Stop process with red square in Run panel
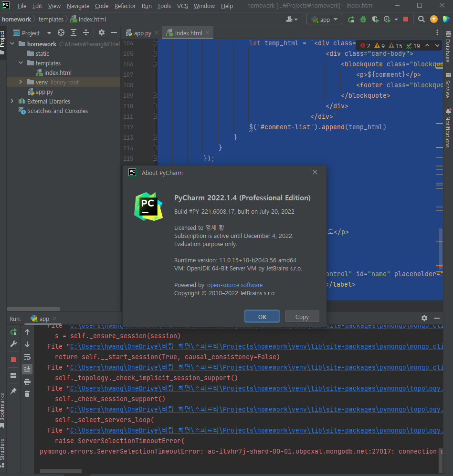This screenshot has height=476, width=453. pyautogui.click(x=13, y=360)
